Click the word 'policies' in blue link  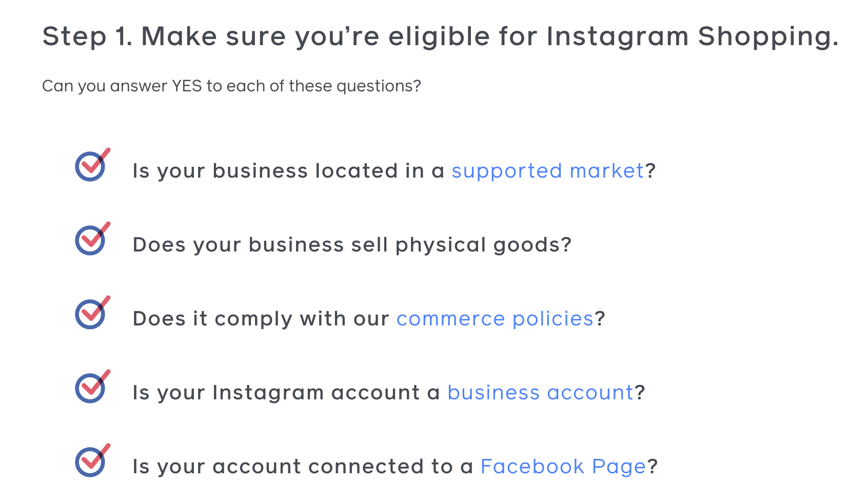click(553, 319)
